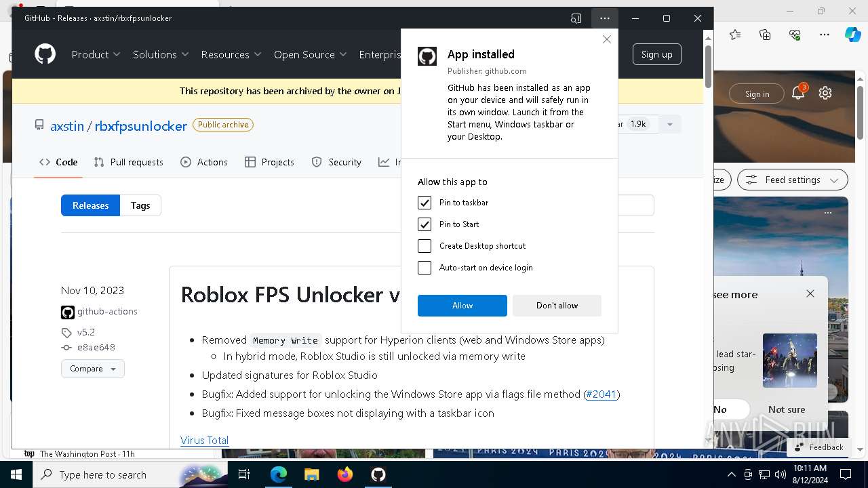Click the Feedback button
Image resolution: width=868 pixels, height=488 pixels.
(x=818, y=447)
